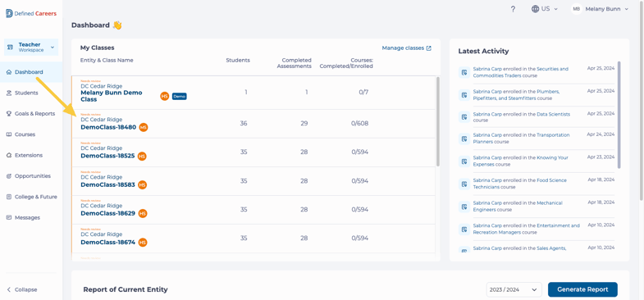
Task: Click the HS badge beside DemoClass-18525
Action: coord(142,157)
